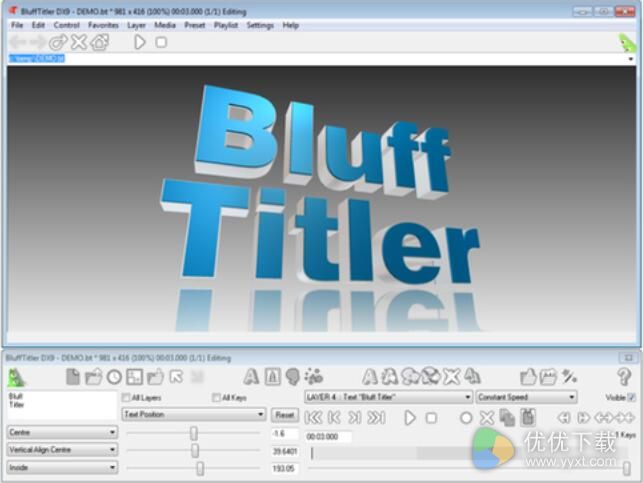Open the File menu

coord(17,25)
